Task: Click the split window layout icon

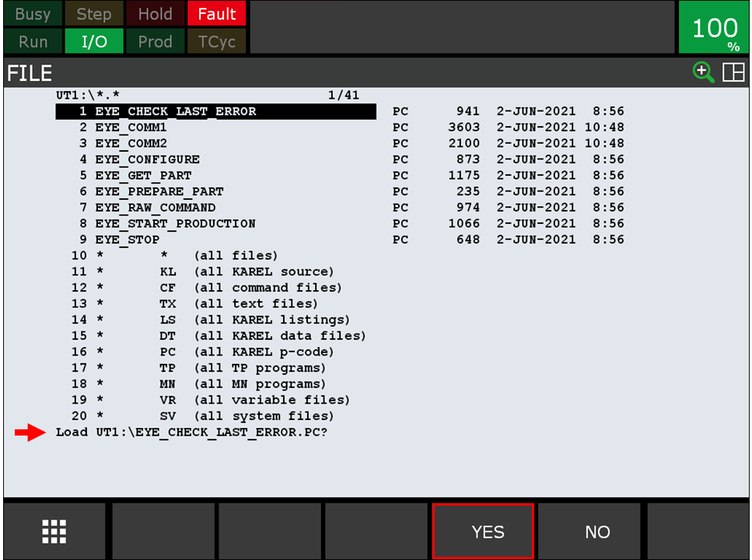Action: tap(733, 73)
